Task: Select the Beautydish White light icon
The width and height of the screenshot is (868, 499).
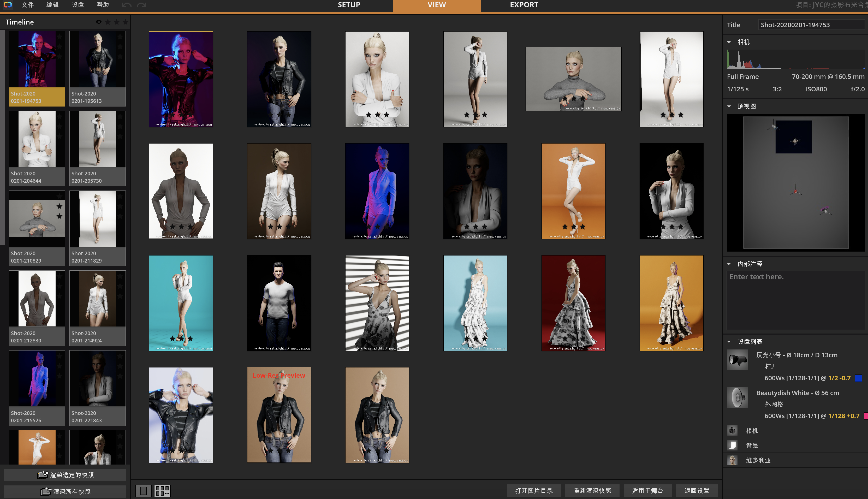Action: coord(737,397)
